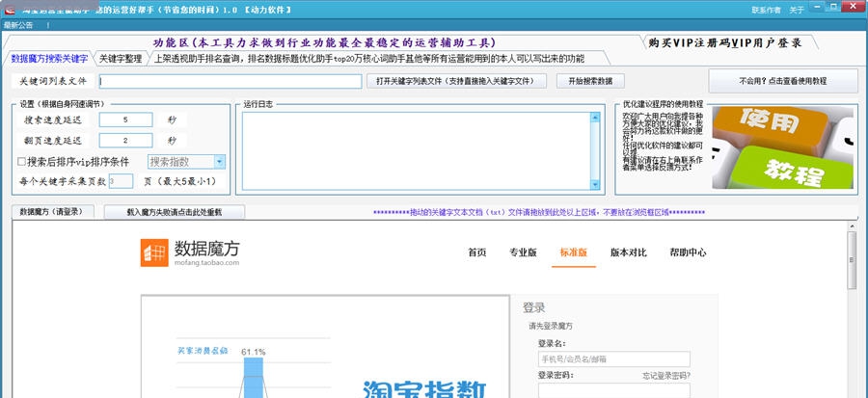Viewport: 868px width, 398px height.
Task: Click the 登录名 input field
Action: [x=614, y=358]
